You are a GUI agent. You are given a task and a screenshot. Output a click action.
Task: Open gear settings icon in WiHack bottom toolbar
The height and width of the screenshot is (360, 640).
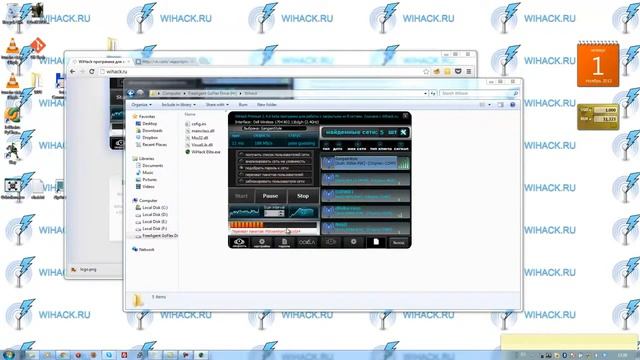(262, 242)
